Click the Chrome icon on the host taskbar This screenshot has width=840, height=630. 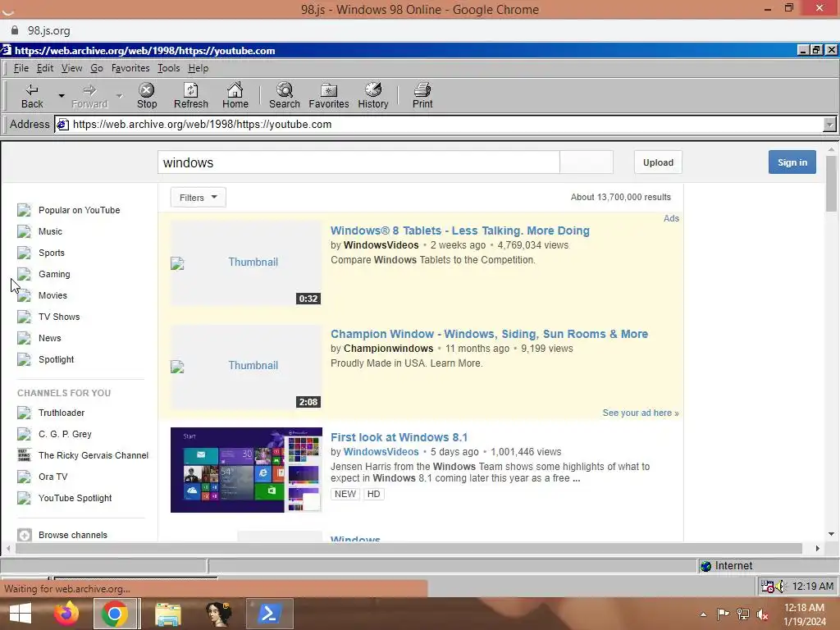point(114,614)
